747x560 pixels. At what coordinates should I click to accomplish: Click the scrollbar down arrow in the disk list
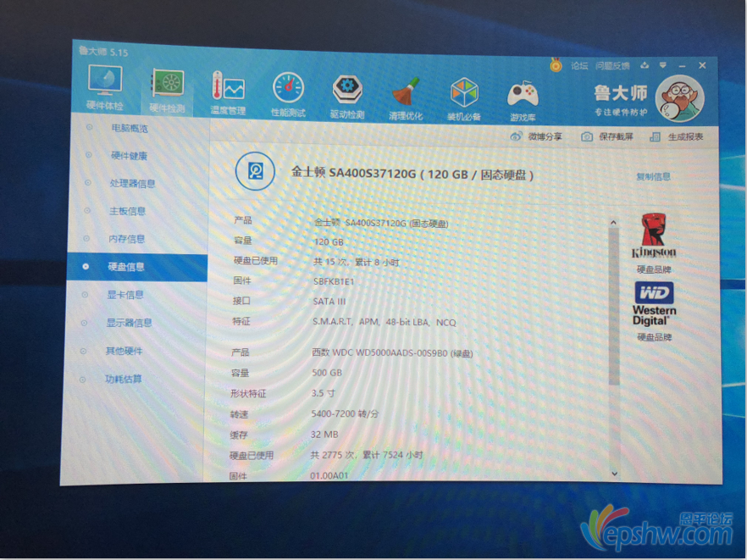[614, 474]
